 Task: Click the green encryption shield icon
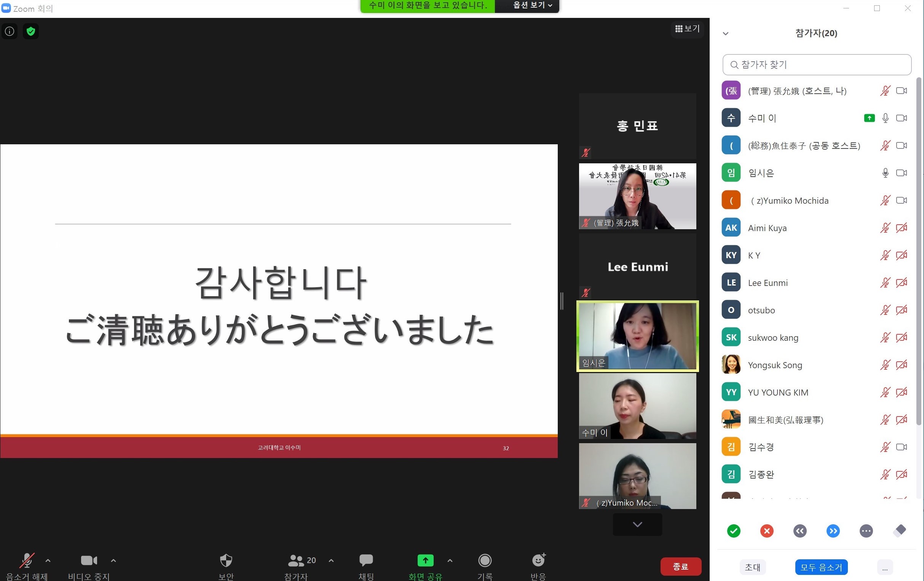coord(31,32)
